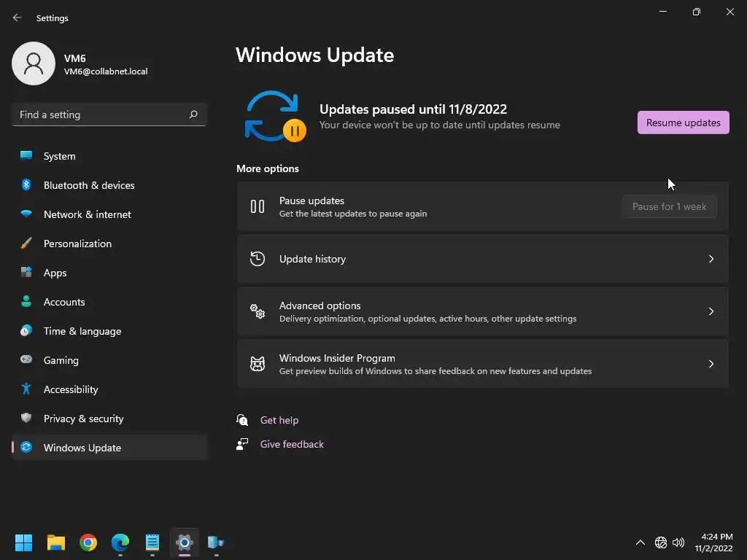Go to Bluetooth & devices
747x560 pixels.
coord(109,184)
